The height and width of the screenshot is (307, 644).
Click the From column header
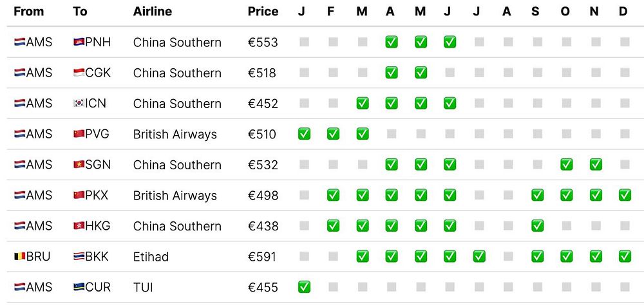tap(28, 12)
